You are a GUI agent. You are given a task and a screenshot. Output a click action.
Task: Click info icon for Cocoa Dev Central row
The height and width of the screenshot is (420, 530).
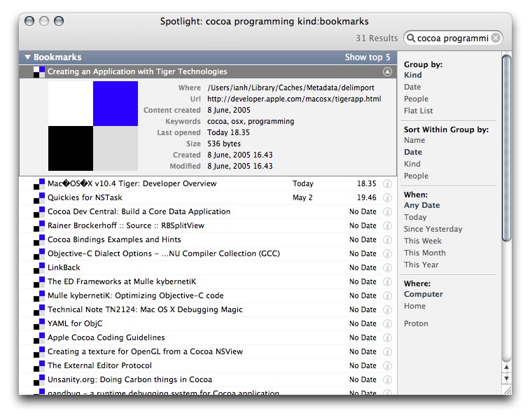pos(387,211)
